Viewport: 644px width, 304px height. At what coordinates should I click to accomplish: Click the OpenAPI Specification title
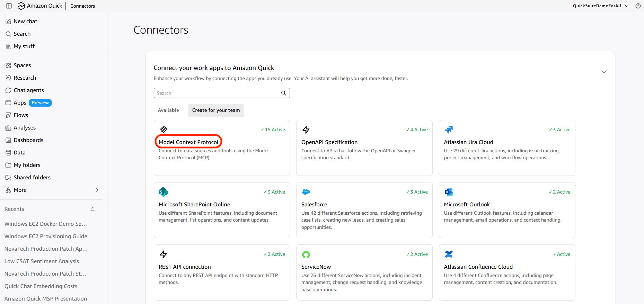(x=329, y=142)
